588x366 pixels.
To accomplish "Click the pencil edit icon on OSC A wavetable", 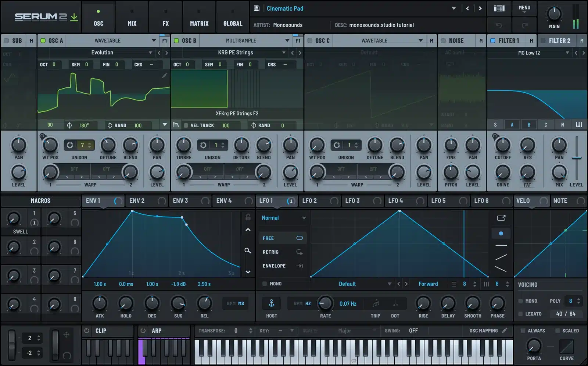I will (x=165, y=75).
